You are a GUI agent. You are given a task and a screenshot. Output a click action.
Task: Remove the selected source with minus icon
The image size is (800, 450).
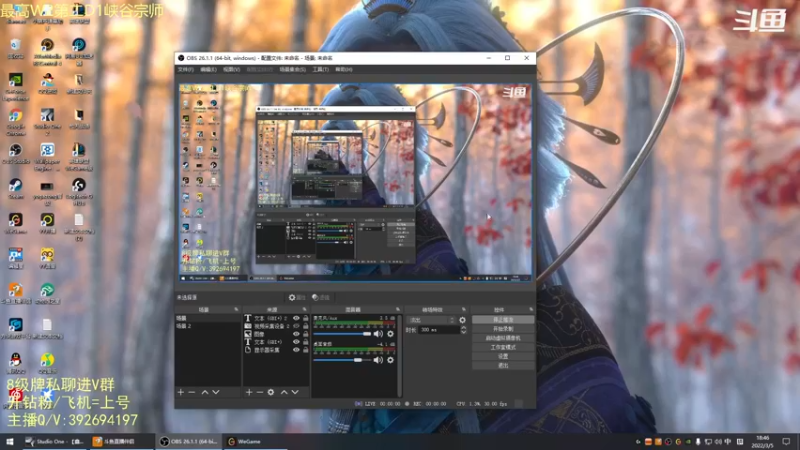260,392
